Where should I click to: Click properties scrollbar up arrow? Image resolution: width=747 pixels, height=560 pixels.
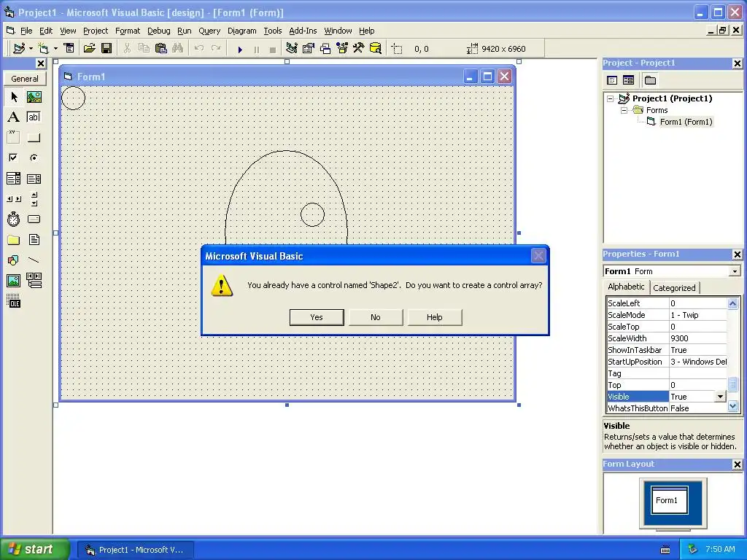pos(732,303)
